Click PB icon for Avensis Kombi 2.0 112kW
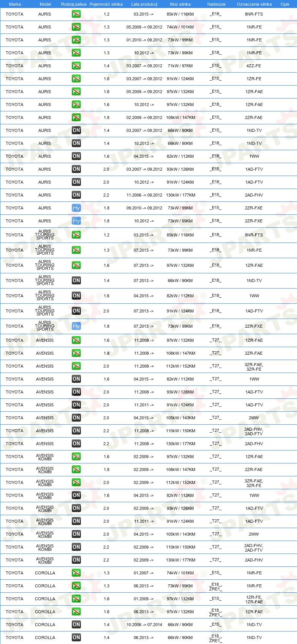Viewport: 297px width, 644px height. coord(76,482)
